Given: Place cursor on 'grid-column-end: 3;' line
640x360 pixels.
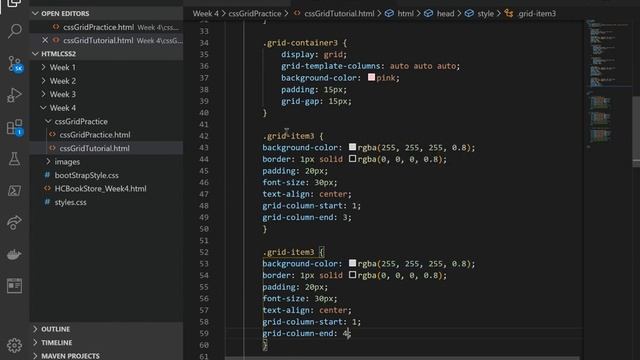Looking at the screenshot, I should [307, 218].
